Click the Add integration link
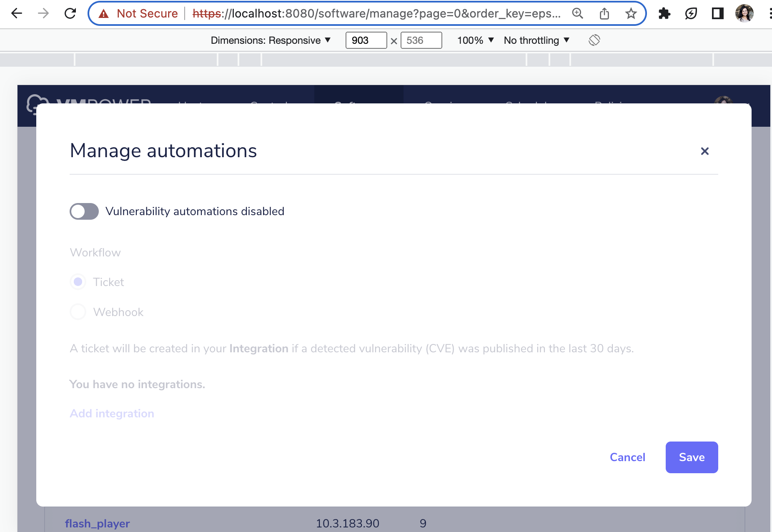 tap(112, 413)
